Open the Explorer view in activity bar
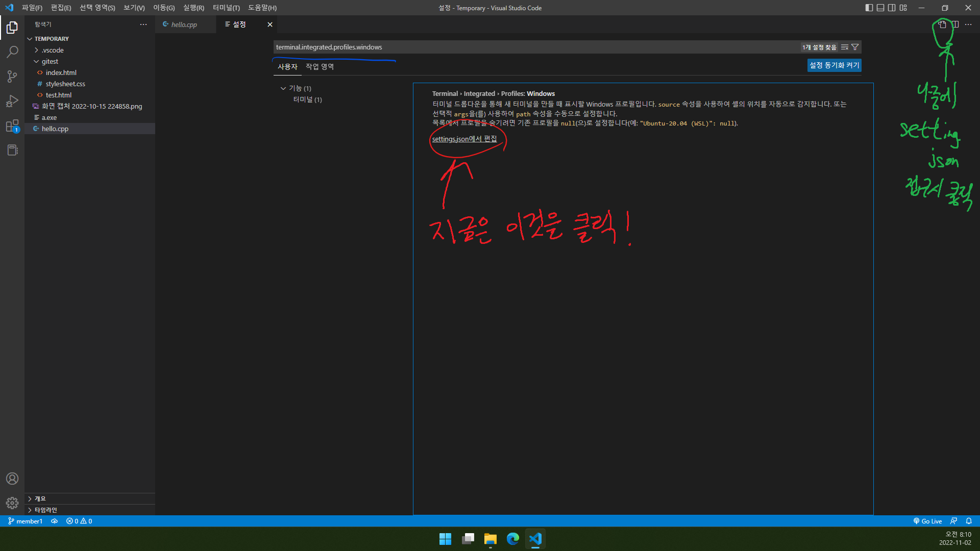 click(x=12, y=27)
